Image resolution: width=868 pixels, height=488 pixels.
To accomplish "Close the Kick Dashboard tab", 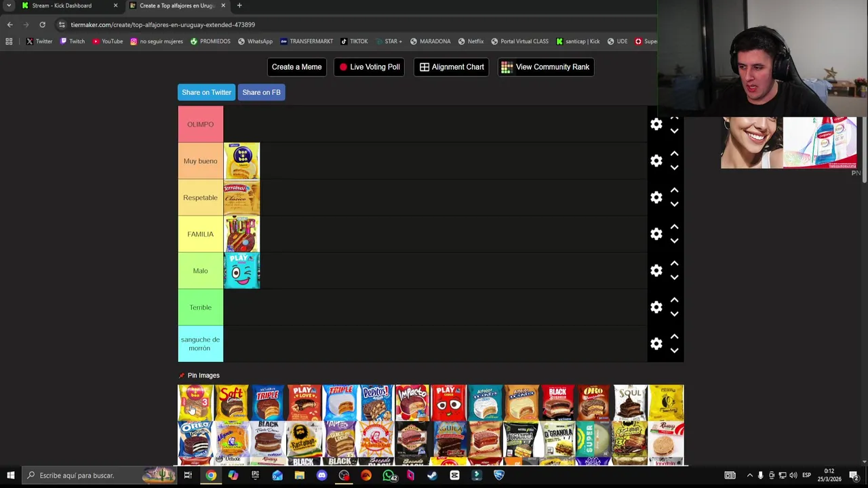I will tap(115, 5).
